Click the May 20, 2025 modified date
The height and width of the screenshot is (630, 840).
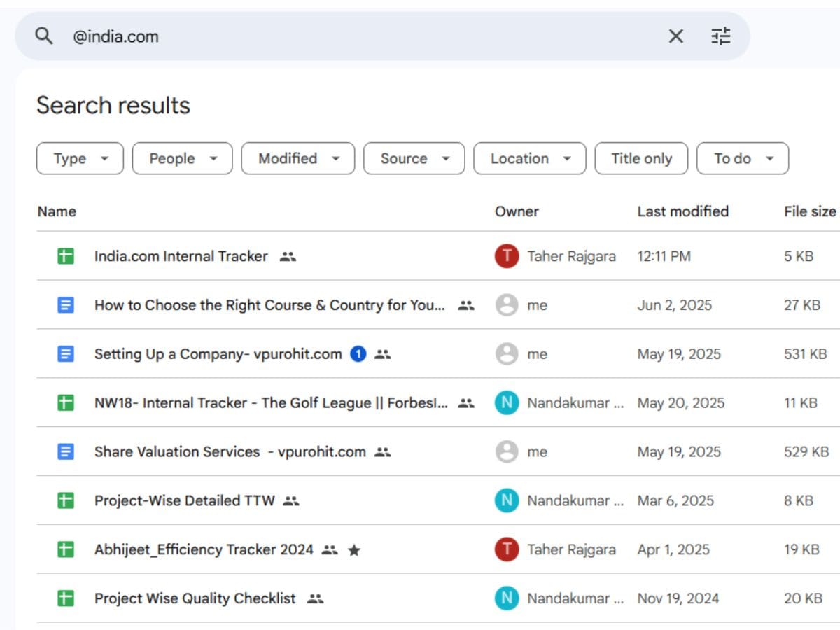point(680,403)
